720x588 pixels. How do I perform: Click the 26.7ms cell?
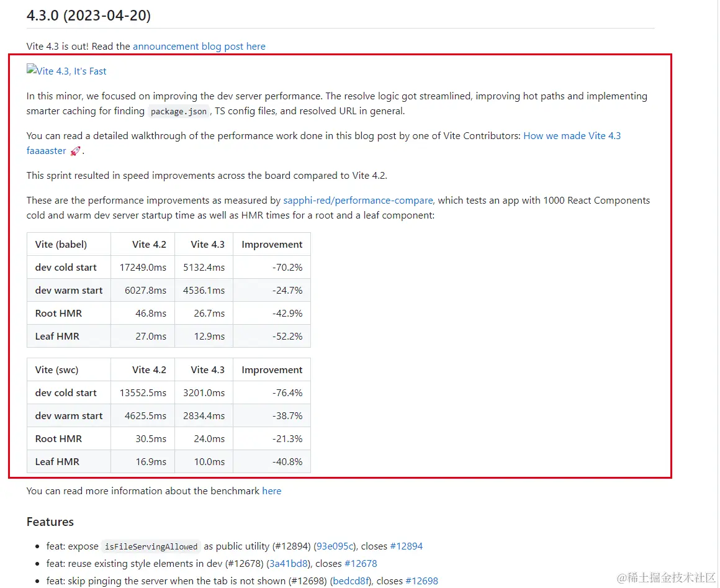(x=204, y=314)
